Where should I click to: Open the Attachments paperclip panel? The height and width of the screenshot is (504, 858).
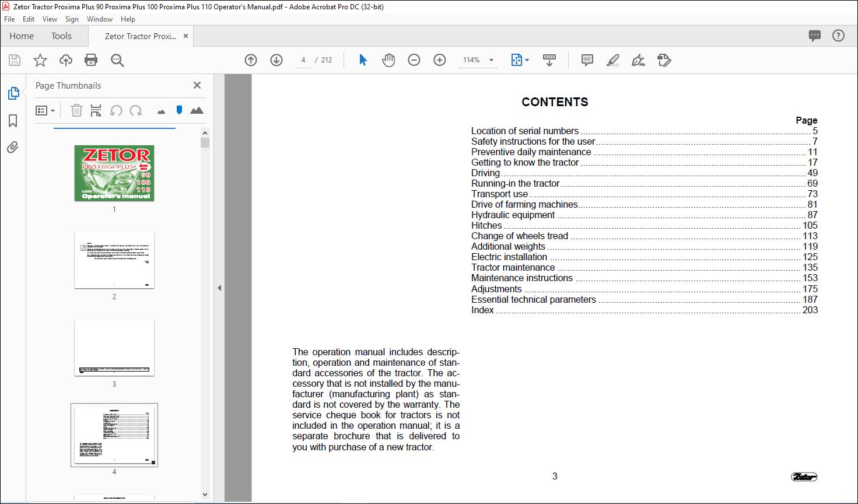(13, 148)
